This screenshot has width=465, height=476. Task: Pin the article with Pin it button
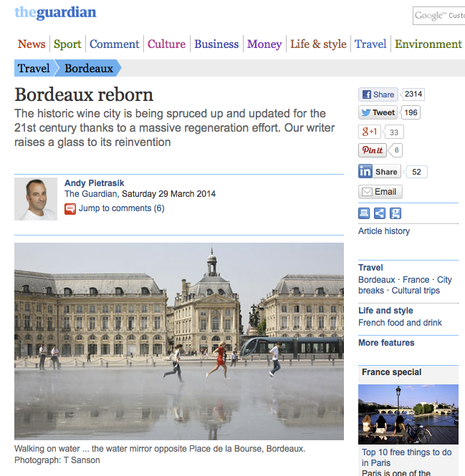[x=373, y=150]
